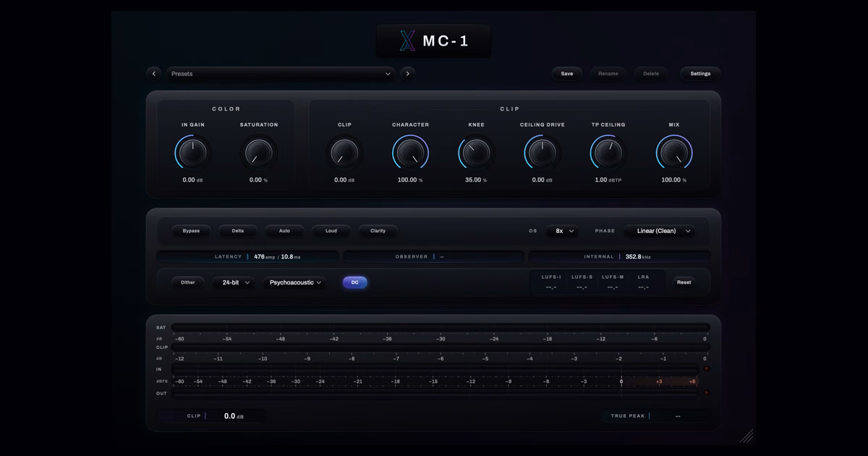Click the Save button
Screen dimensions: 868x456
[x=567, y=73]
